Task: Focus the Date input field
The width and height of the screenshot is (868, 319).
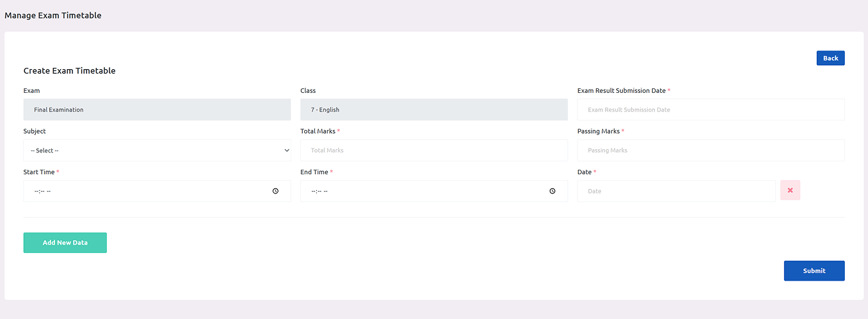Action: click(676, 191)
